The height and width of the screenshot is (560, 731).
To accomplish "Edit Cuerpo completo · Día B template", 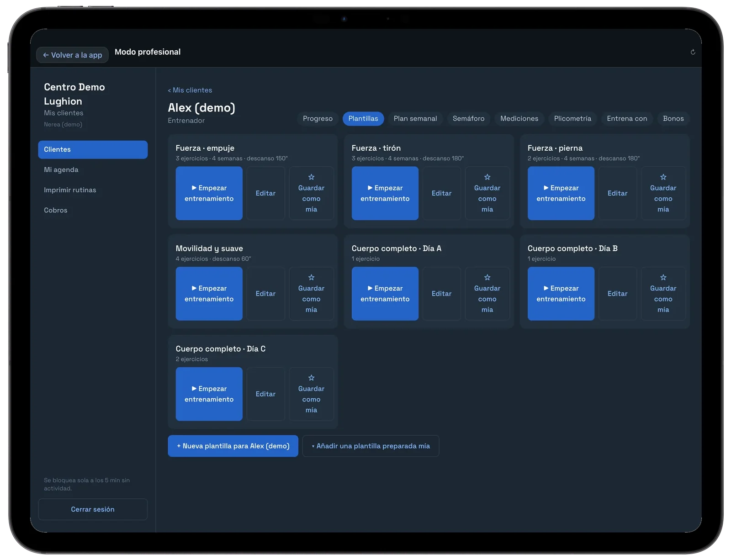I will pos(617,294).
